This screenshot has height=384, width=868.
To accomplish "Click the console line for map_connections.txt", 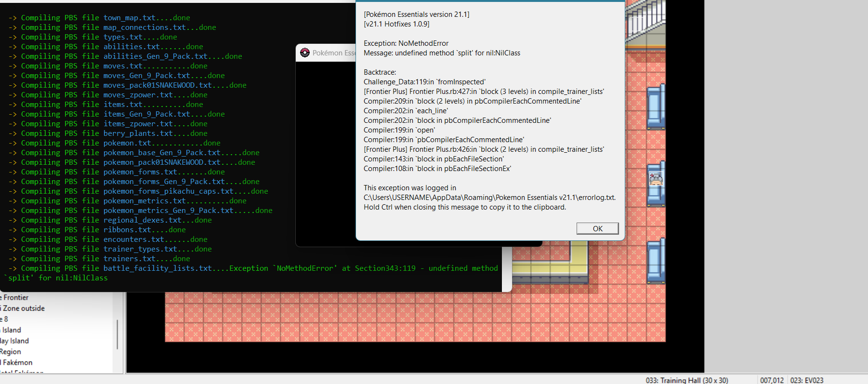I will [112, 27].
